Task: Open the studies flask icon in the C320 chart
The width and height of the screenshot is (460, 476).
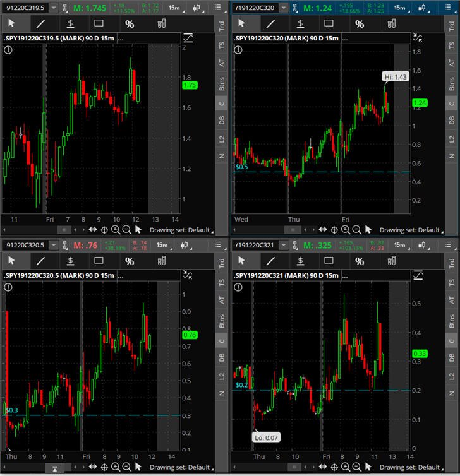Action: coord(392,24)
